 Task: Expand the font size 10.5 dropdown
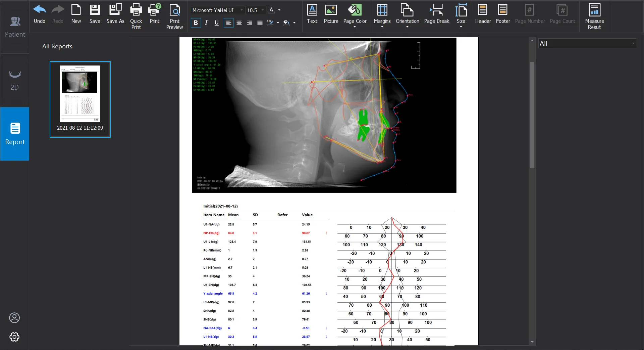(x=263, y=10)
